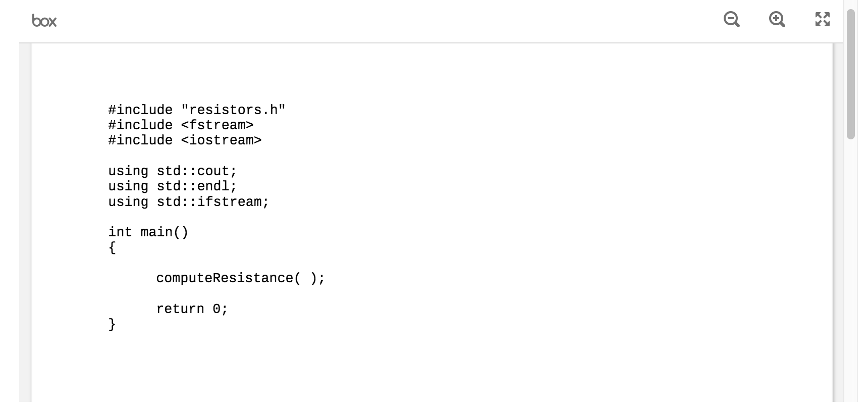
Task: Click the #include "resistors.h" line
Action: pos(197,110)
